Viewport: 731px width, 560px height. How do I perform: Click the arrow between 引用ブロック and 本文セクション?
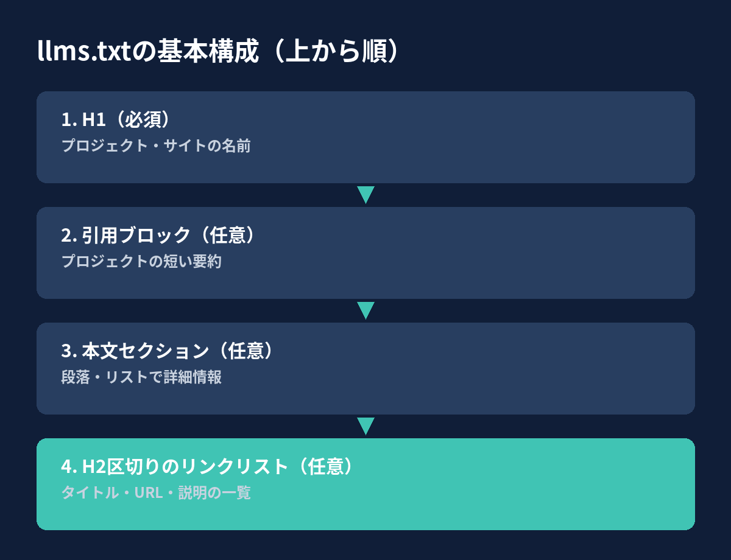pos(365,310)
